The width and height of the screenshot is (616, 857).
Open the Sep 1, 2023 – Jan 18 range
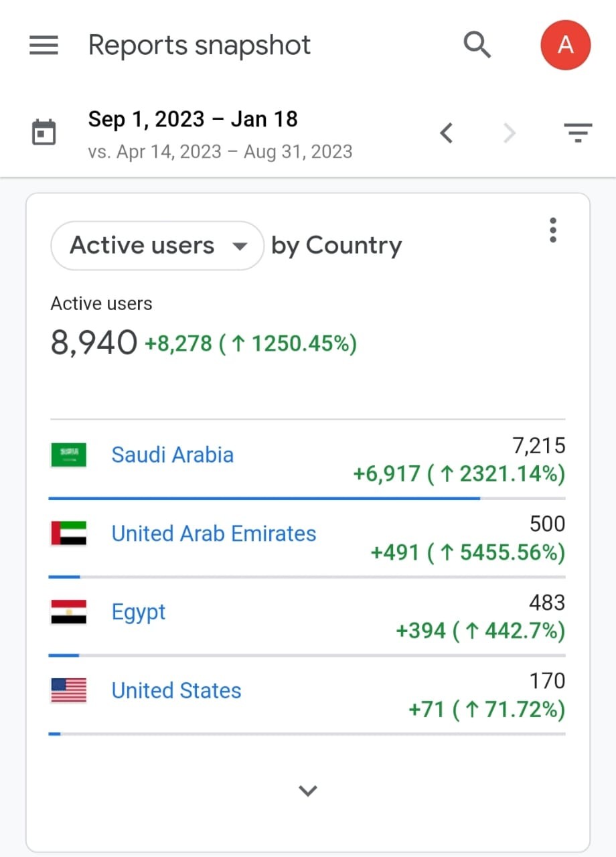tap(193, 119)
